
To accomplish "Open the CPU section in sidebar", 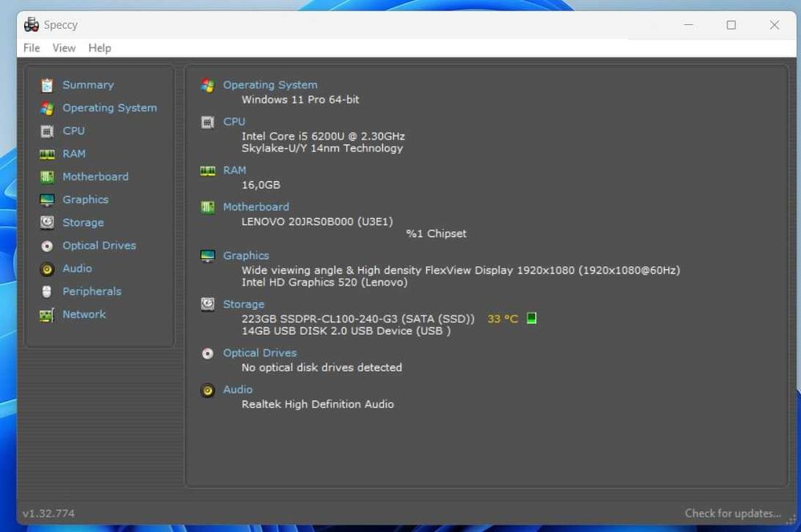I will (74, 131).
